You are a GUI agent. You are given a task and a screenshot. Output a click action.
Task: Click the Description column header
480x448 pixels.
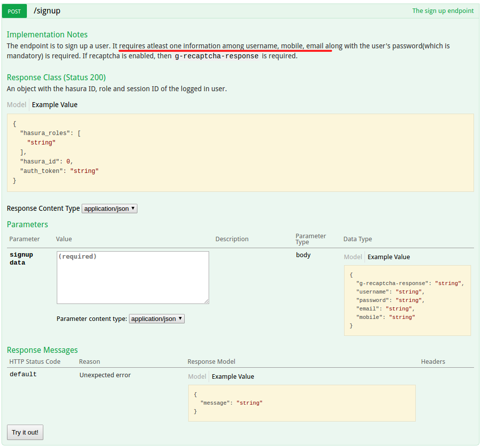[x=232, y=239]
